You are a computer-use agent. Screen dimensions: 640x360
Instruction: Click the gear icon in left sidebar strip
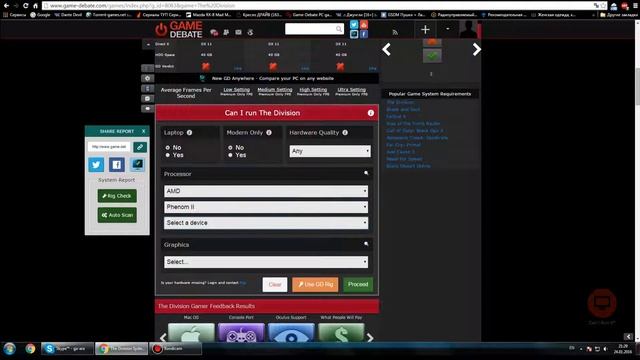(148, 78)
